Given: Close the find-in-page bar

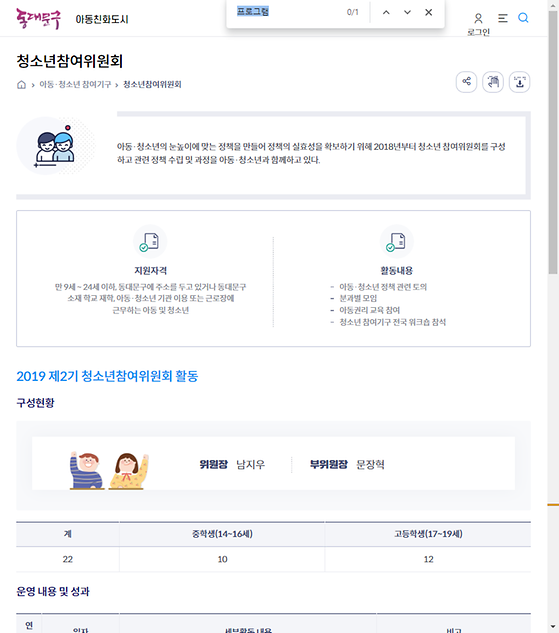Looking at the screenshot, I should coord(429,13).
